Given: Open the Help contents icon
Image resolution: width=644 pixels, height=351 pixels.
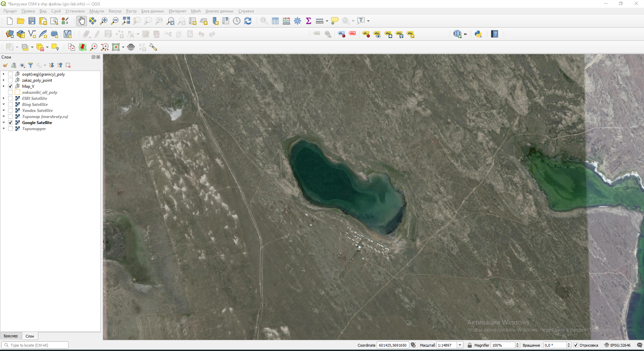Looking at the screenshot, I should (x=495, y=34).
